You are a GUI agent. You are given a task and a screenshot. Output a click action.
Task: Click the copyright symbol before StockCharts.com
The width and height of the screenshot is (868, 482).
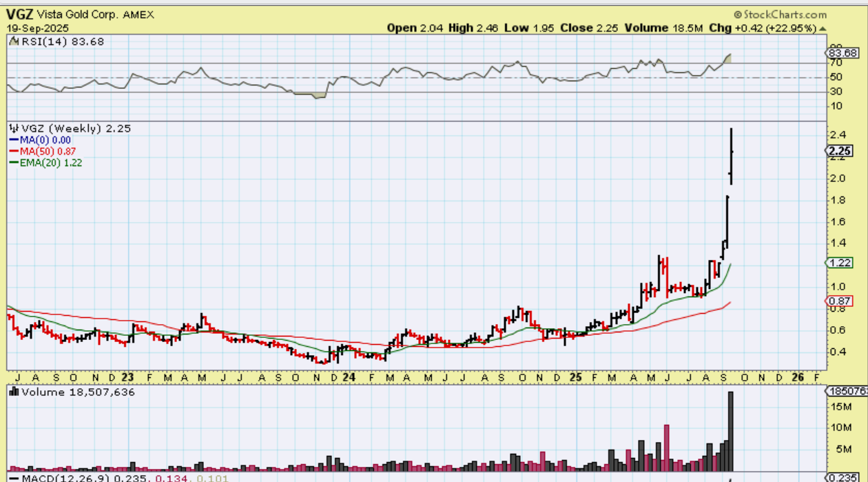tap(738, 14)
